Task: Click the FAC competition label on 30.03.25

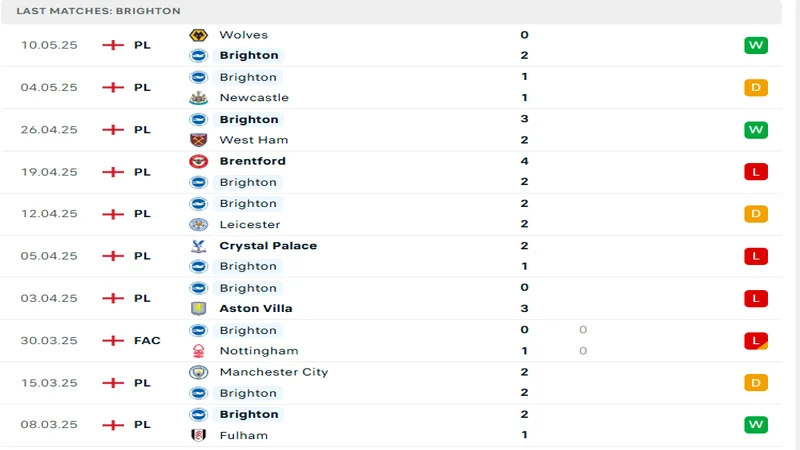Action: [x=147, y=341]
